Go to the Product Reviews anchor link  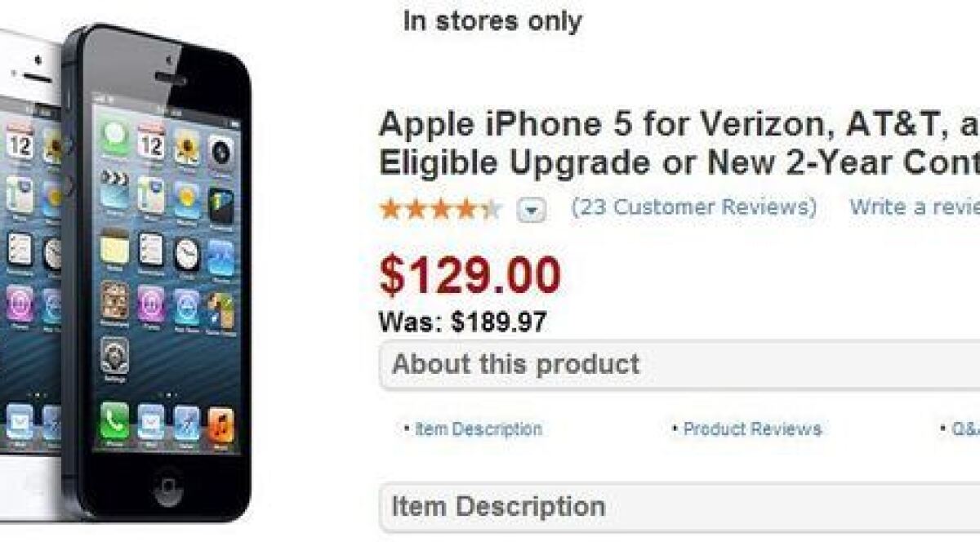(x=746, y=429)
